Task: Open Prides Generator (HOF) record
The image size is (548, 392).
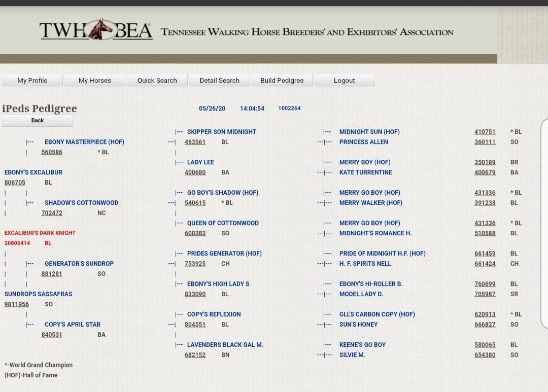Action: [224, 254]
